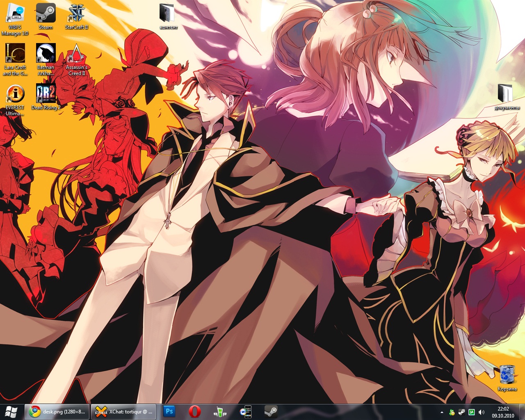Launch Photoshop from the taskbar

169,411
